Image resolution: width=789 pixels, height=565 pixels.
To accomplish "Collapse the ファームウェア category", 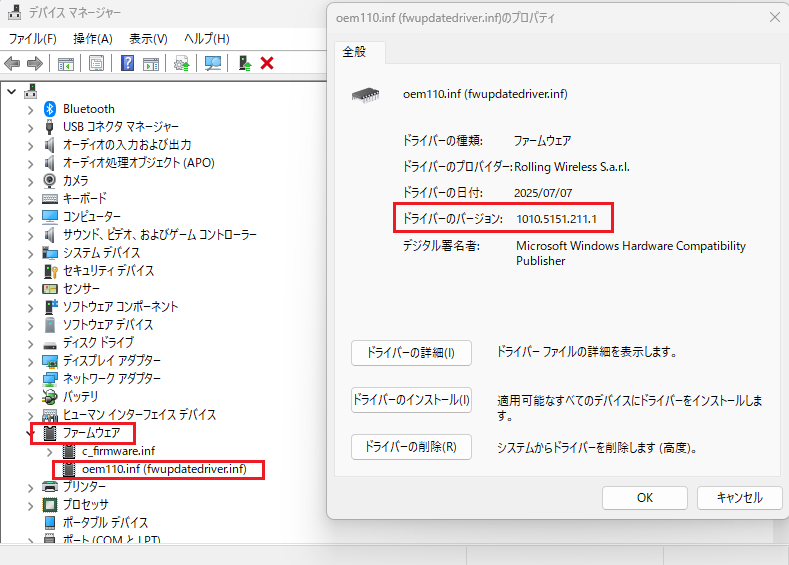I will coord(30,433).
